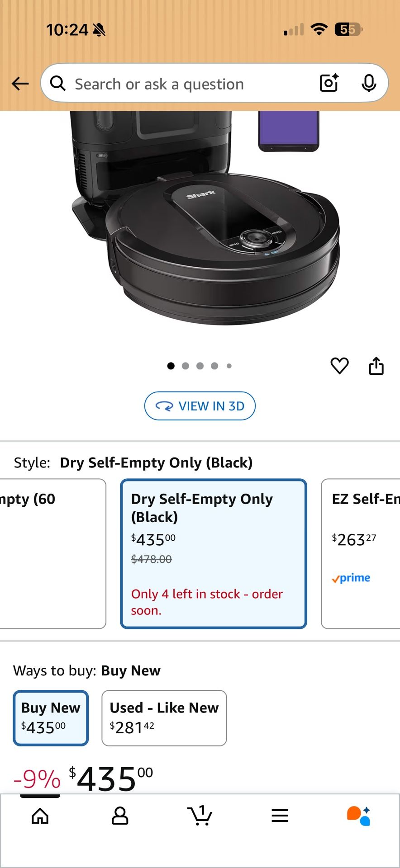Select the EZ Self-Empty $263.27 style
This screenshot has width=400, height=868.
click(x=361, y=554)
